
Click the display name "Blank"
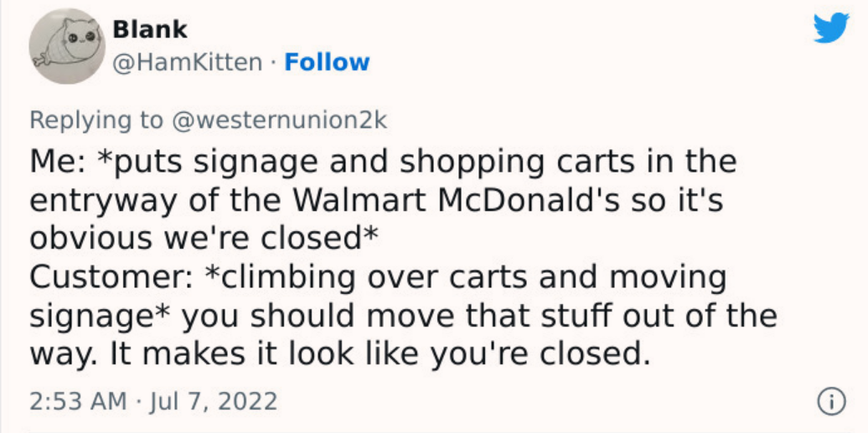click(x=150, y=30)
